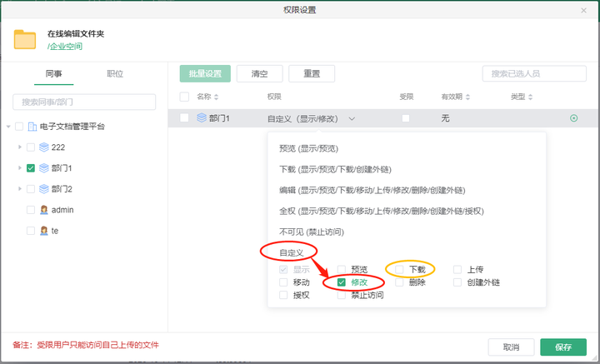Select the te user checkbox

[x=31, y=231]
